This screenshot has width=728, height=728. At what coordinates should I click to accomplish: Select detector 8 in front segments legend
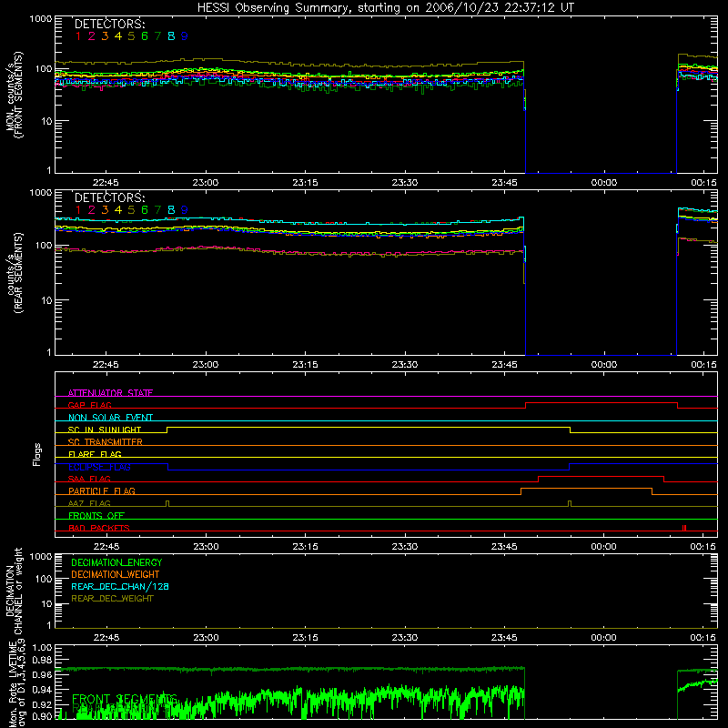click(x=171, y=35)
